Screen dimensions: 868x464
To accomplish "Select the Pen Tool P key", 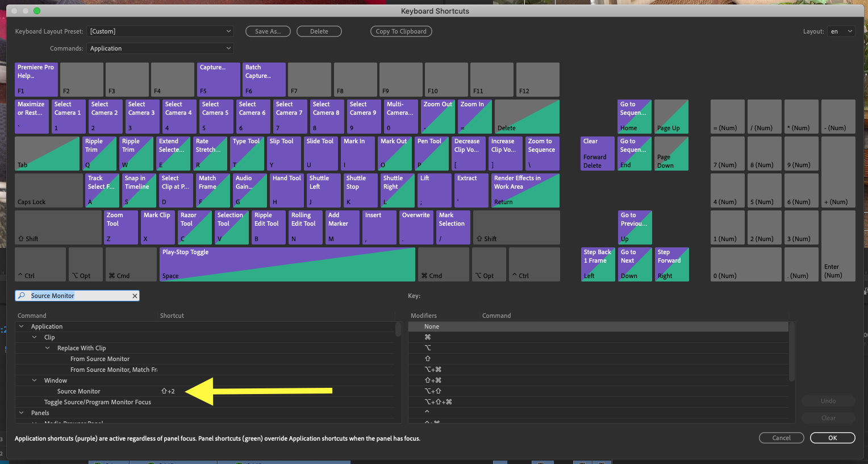I will [x=432, y=154].
